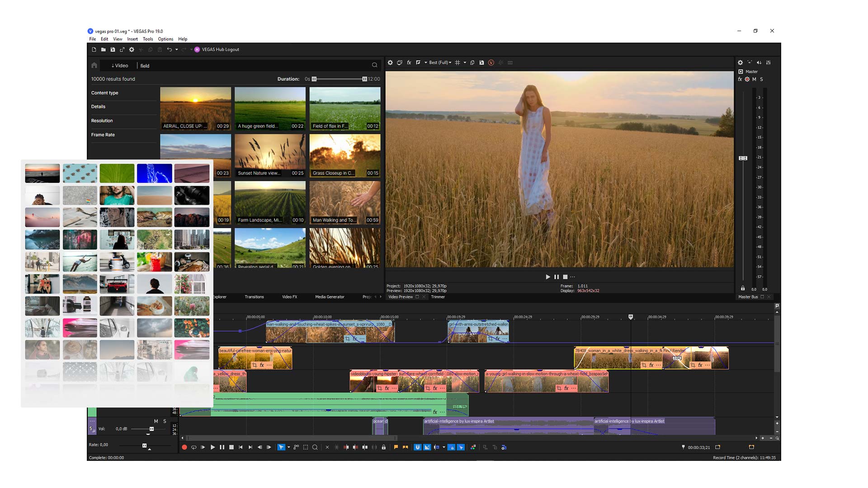Viewport: 868px width, 488px height.
Task: Click the Copy Snapshot icon in preview toolbar
Action: pos(472,63)
